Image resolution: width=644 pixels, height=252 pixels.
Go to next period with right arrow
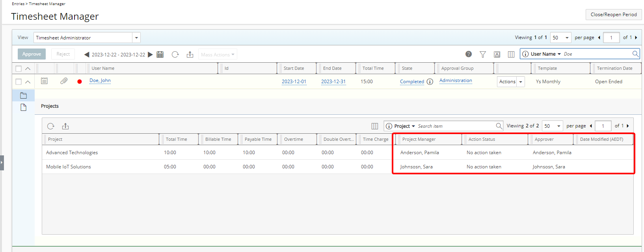click(150, 54)
